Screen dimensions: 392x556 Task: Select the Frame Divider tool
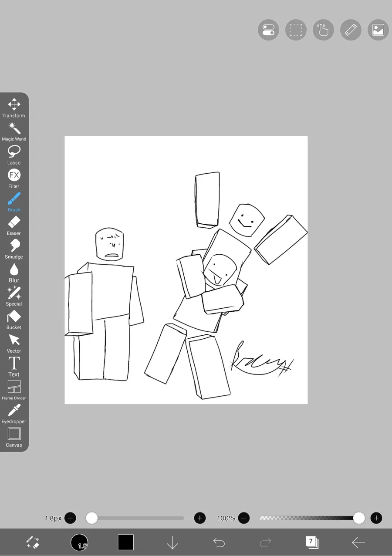click(14, 390)
